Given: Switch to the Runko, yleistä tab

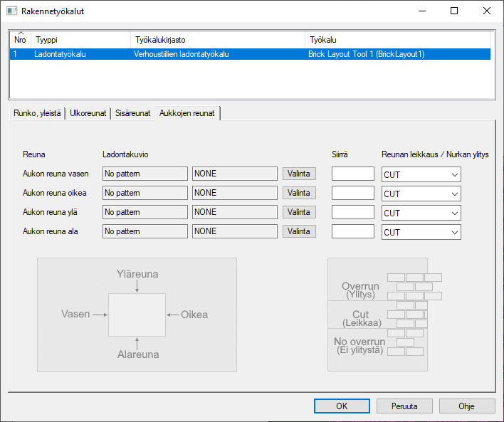Looking at the screenshot, I should [36, 113].
